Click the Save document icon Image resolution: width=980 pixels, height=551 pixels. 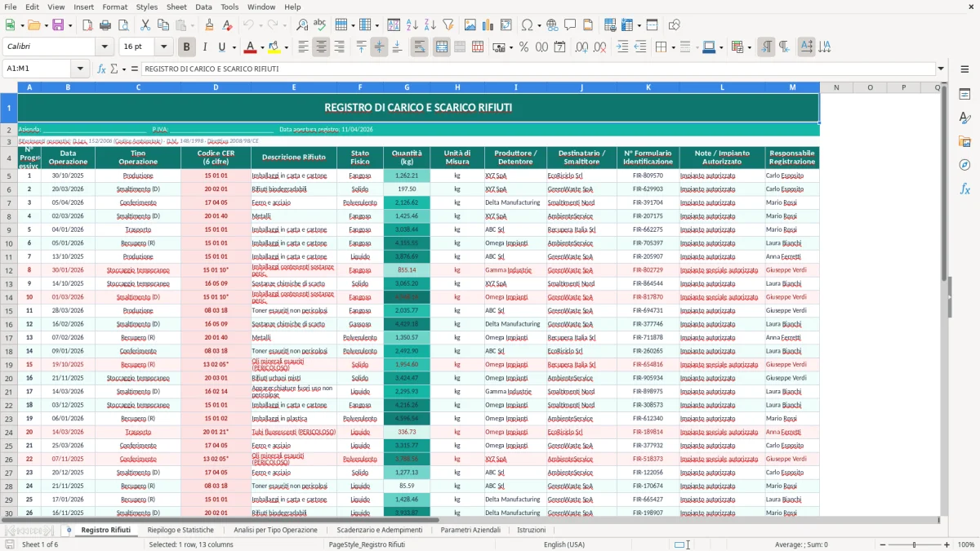coord(58,25)
